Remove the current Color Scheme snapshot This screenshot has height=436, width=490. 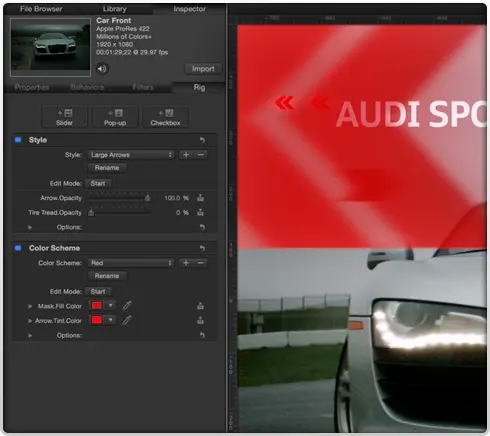tap(201, 263)
